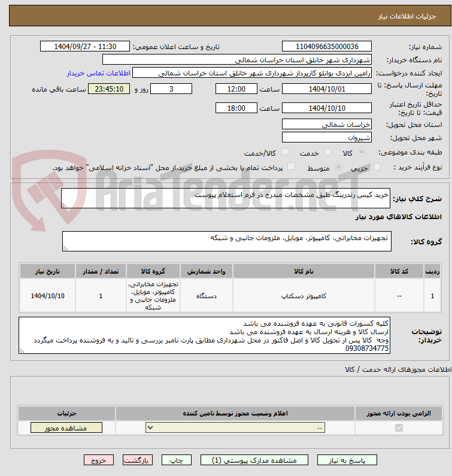The image size is (452, 476).
Task: Click the تعداد / مقدار column header
Action: [101, 271]
